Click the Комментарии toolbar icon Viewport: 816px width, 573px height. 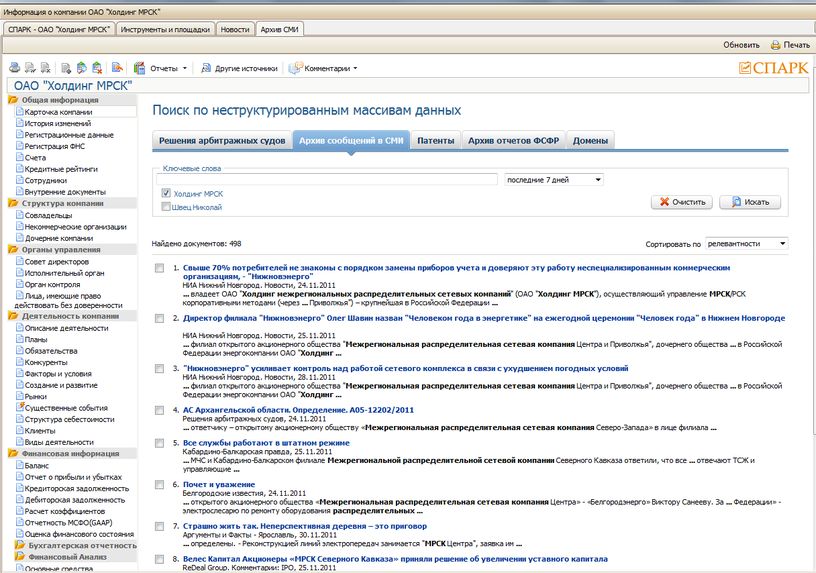point(295,68)
